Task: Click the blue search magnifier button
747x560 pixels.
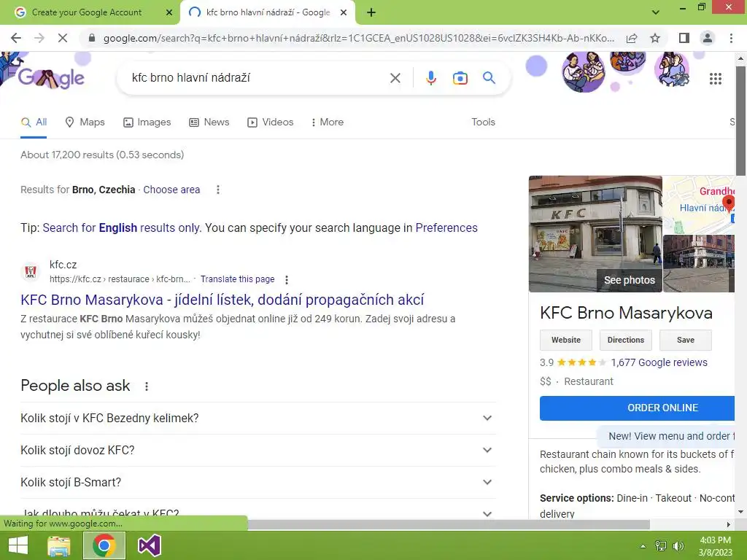Action: [489, 77]
